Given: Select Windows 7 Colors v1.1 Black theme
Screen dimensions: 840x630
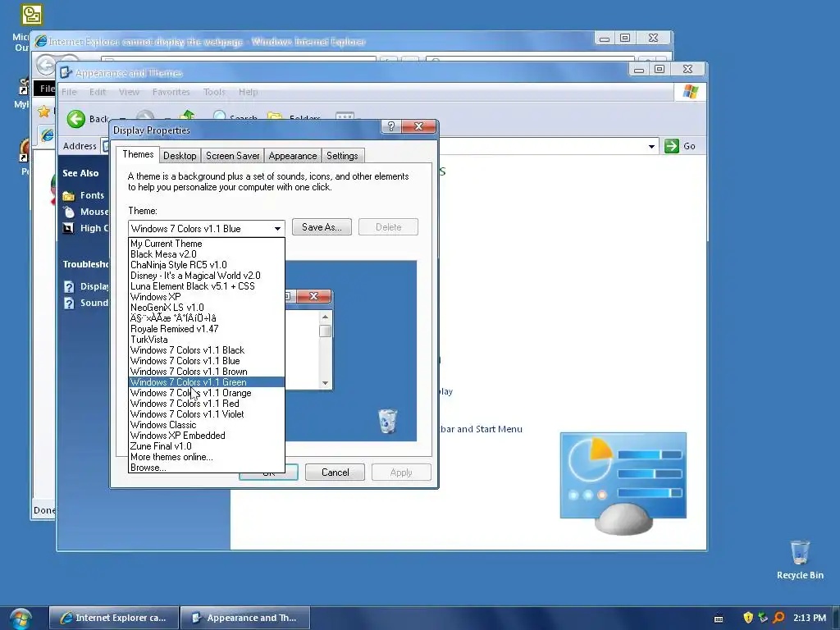Looking at the screenshot, I should pyautogui.click(x=206, y=349).
